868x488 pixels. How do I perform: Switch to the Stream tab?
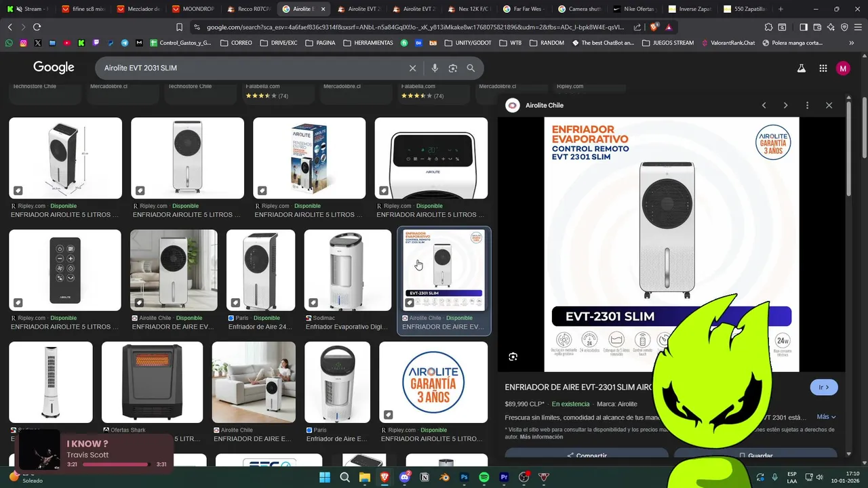tap(27, 9)
